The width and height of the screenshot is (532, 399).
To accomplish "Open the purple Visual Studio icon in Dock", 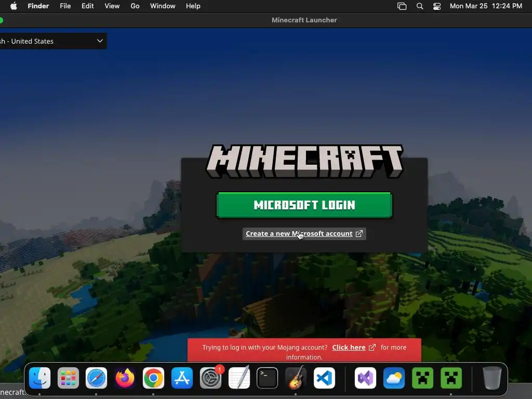I will point(365,378).
